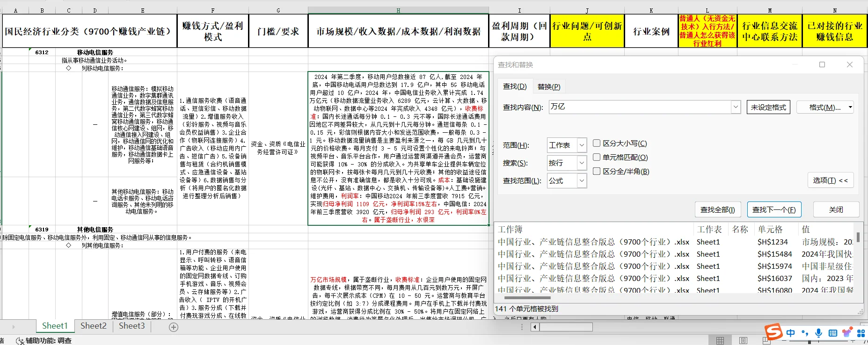Click the 资金、资质《电信业务经营许可证》 cell
The image size is (868, 345).
coord(278,148)
